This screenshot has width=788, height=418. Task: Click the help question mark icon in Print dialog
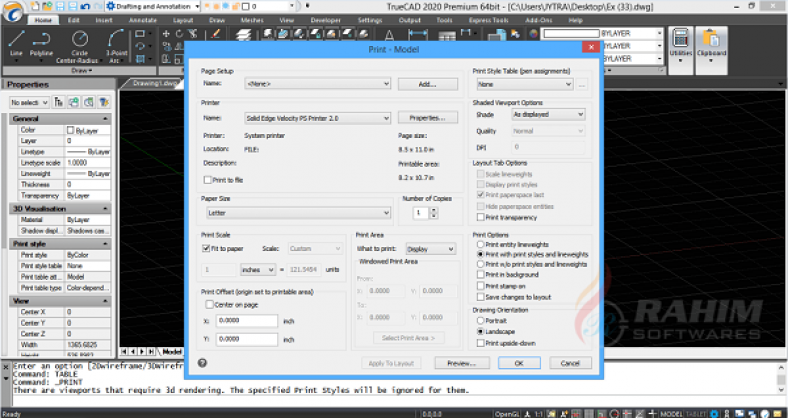point(203,363)
